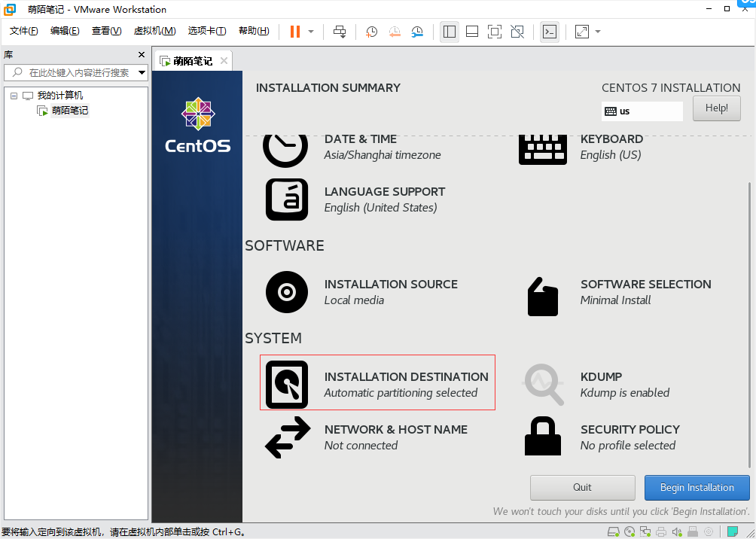This screenshot has width=756, height=539.
Task: Switch to the 萌陌笔记 VM tab
Action: tap(192, 61)
